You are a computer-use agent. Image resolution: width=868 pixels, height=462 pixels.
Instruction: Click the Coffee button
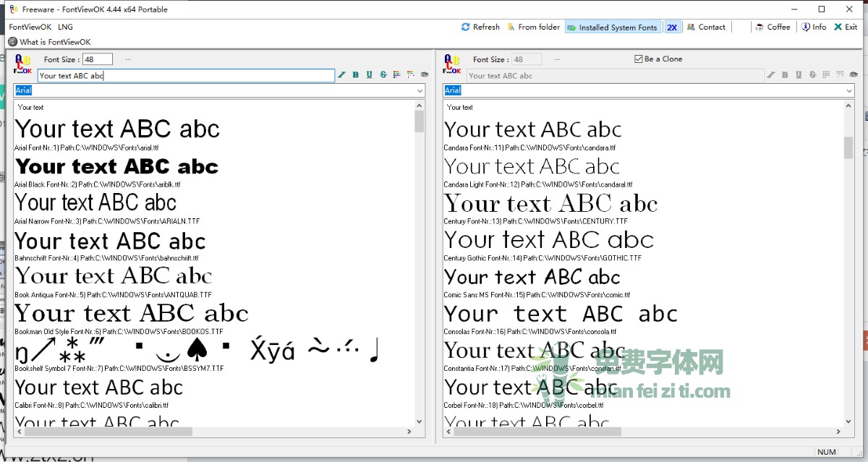pyautogui.click(x=773, y=27)
